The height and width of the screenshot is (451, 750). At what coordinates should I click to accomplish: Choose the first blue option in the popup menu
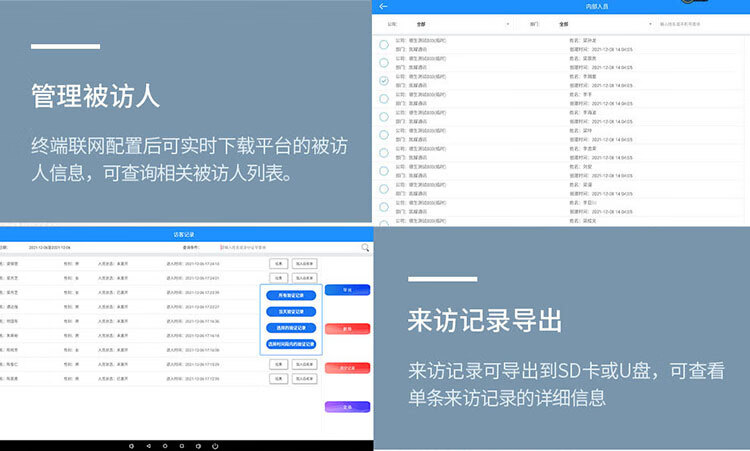pos(291,295)
